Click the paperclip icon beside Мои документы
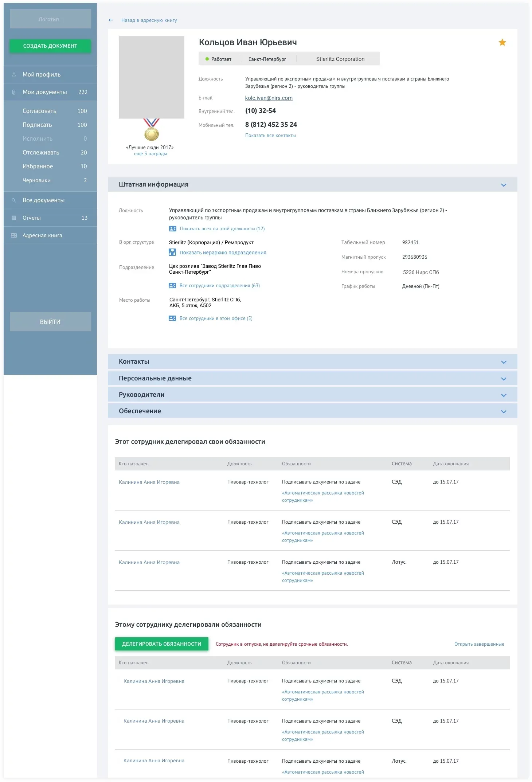This screenshot has width=532, height=782. click(14, 92)
